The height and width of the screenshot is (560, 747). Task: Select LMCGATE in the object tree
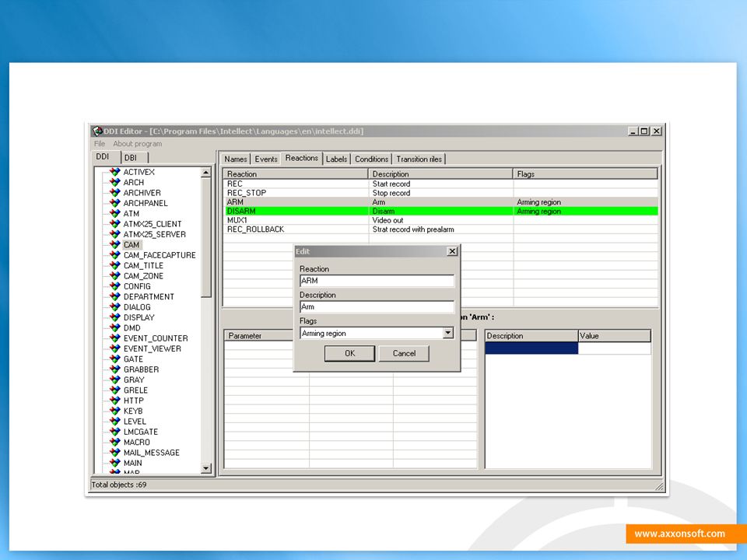141,432
